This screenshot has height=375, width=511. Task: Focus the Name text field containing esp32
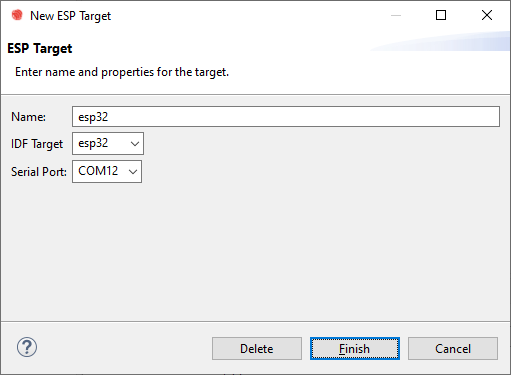286,117
